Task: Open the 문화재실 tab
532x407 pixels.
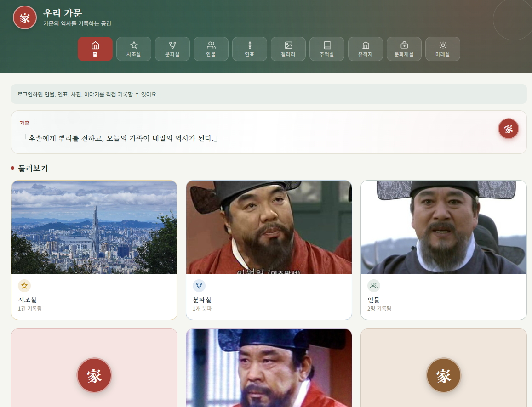Action: (404, 49)
